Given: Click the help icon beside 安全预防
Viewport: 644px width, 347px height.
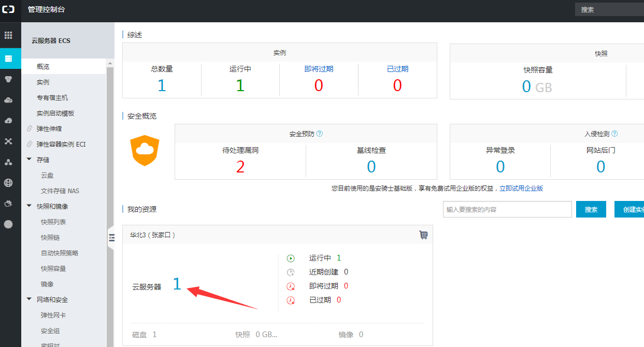Looking at the screenshot, I should [x=320, y=134].
